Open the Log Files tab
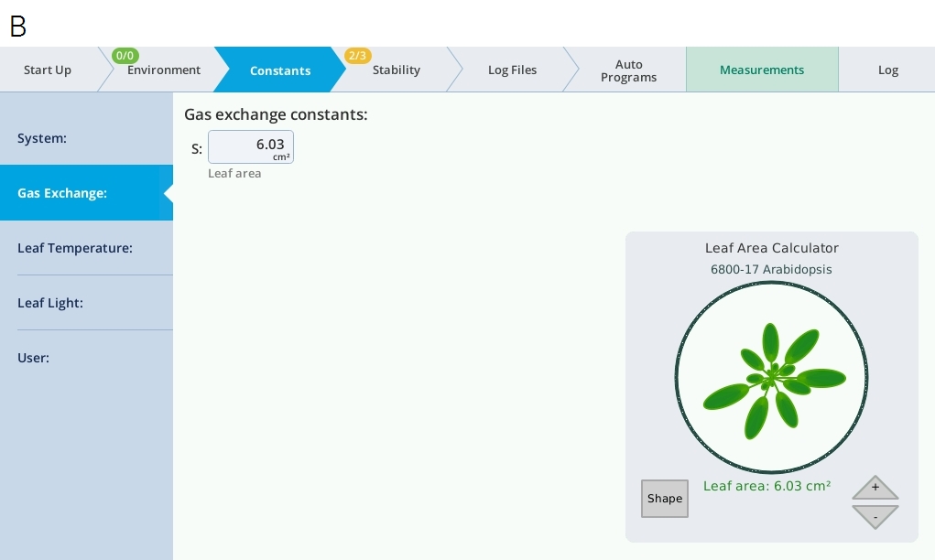Viewport: 935px width, 560px height. coord(512,70)
